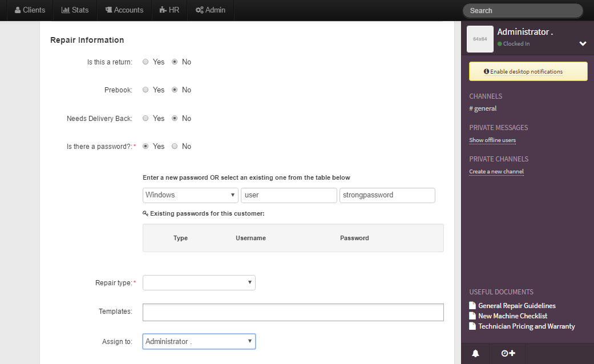The height and width of the screenshot is (364, 594).
Task: Open the Accounts menu
Action: tap(124, 10)
